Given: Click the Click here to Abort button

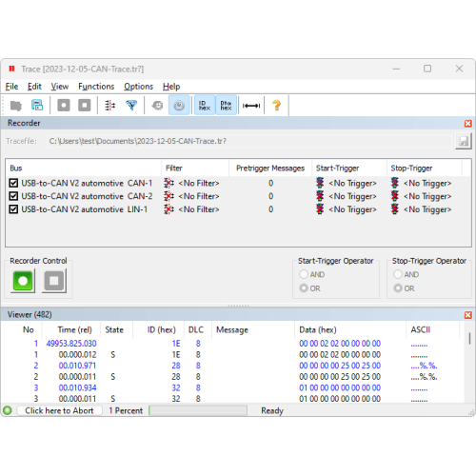Looking at the screenshot, I should tap(59, 410).
